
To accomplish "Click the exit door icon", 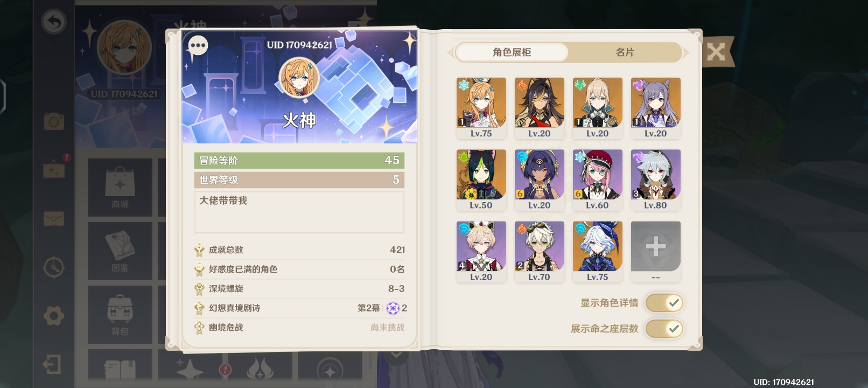I will click(x=52, y=364).
